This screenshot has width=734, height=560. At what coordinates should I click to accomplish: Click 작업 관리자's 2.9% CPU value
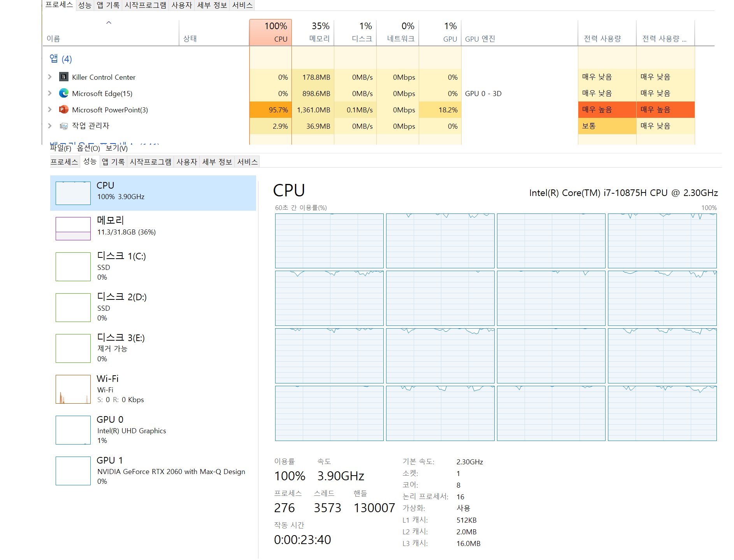(x=270, y=126)
